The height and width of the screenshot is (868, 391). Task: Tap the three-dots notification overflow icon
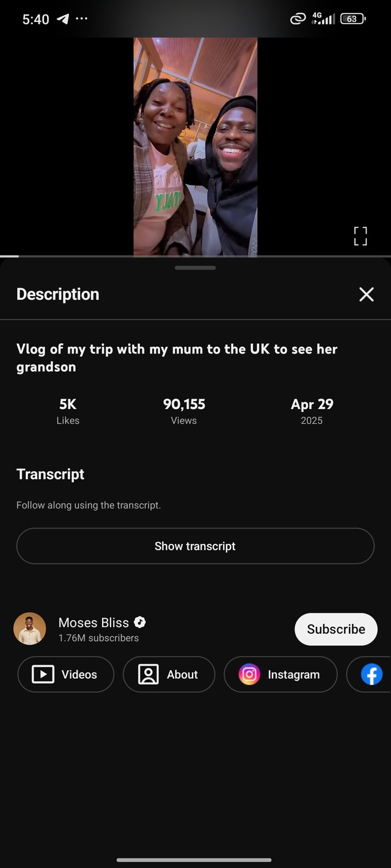[x=81, y=18]
